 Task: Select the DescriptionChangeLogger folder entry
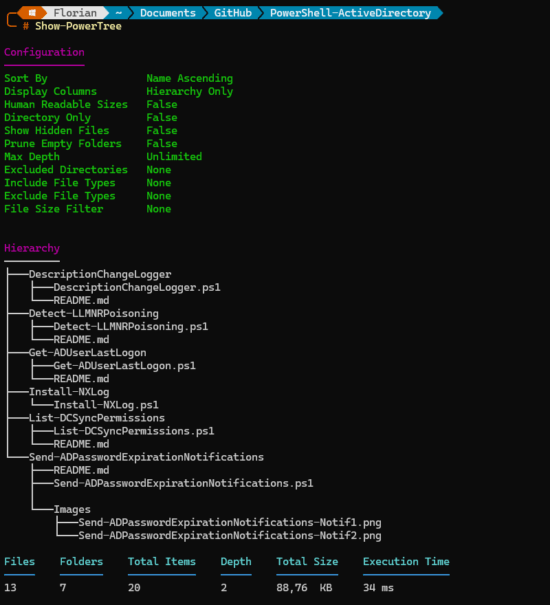click(x=100, y=274)
